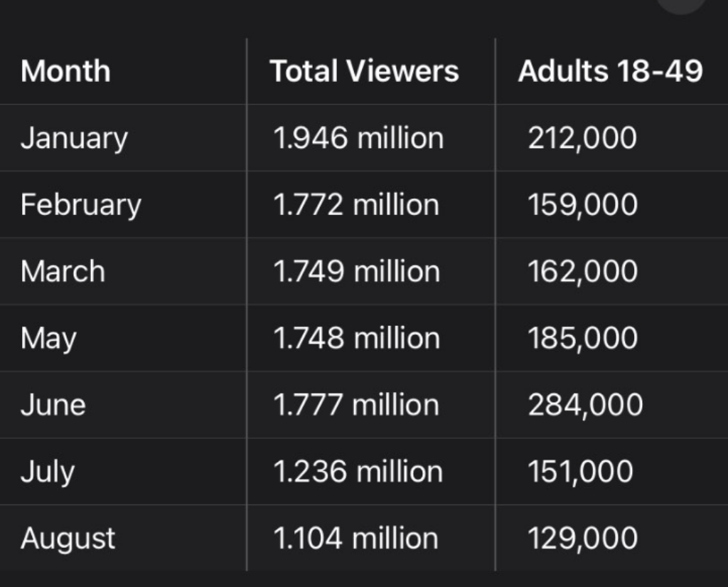Image resolution: width=728 pixels, height=587 pixels.
Task: Select the 1.104 million value
Action: pos(355,539)
